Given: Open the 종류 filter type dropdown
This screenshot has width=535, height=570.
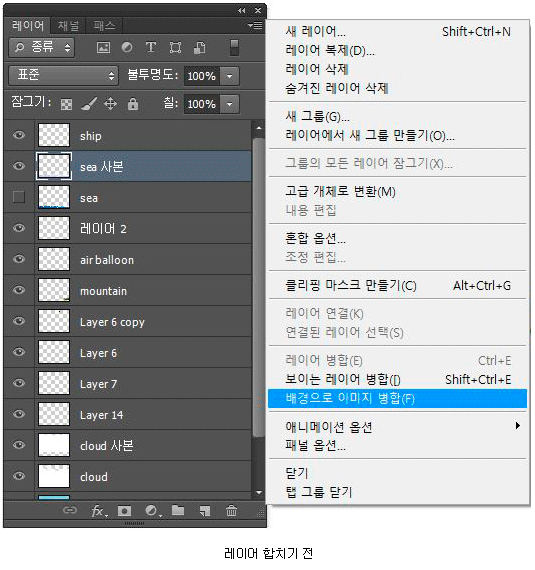Looking at the screenshot, I should pyautogui.click(x=41, y=48).
